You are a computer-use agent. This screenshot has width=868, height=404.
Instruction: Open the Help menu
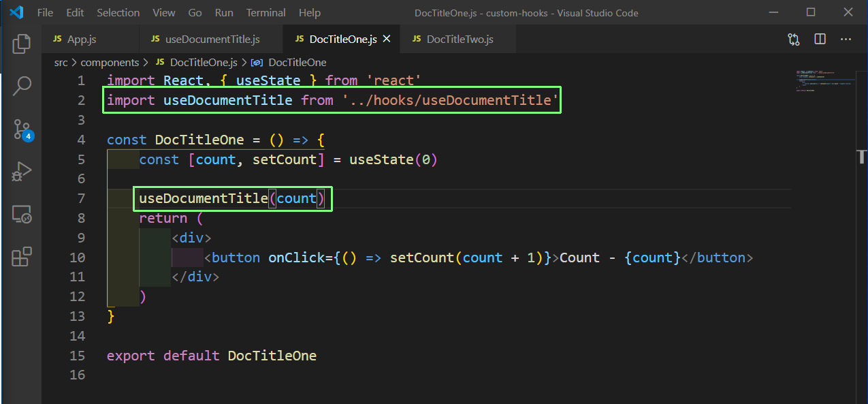click(310, 13)
